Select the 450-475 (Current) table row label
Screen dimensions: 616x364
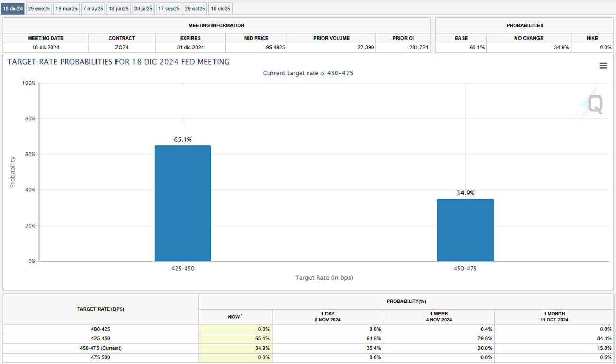[x=101, y=348]
